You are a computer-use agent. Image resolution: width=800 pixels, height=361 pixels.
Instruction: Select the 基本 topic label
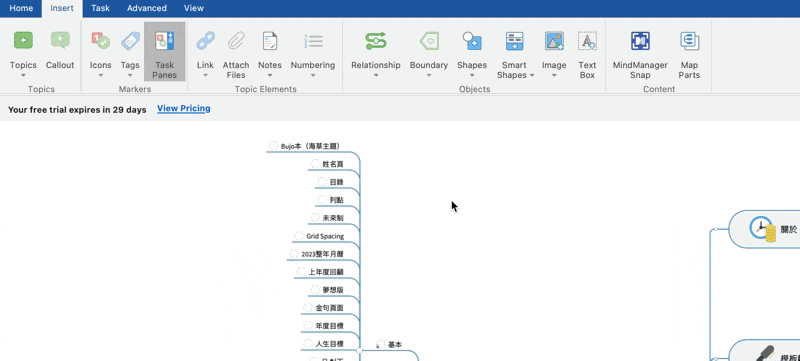click(395, 345)
